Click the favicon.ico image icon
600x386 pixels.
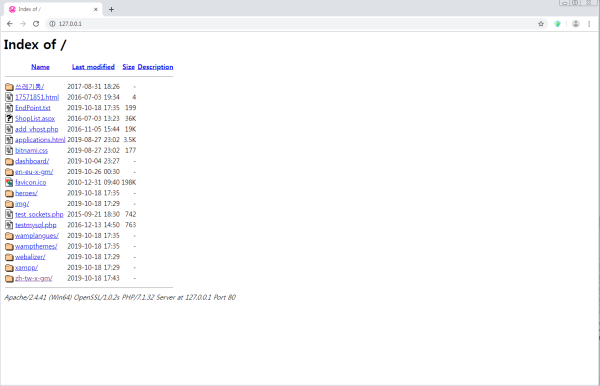pyautogui.click(x=9, y=182)
